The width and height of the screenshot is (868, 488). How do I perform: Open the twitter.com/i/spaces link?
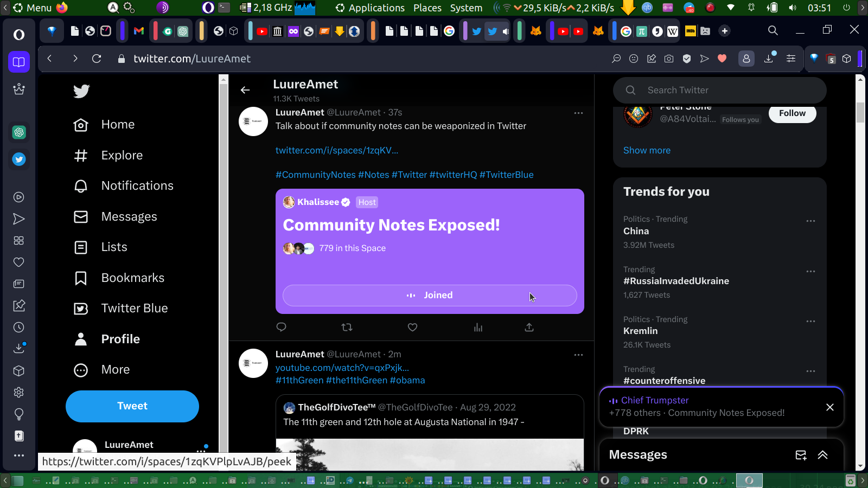click(337, 150)
